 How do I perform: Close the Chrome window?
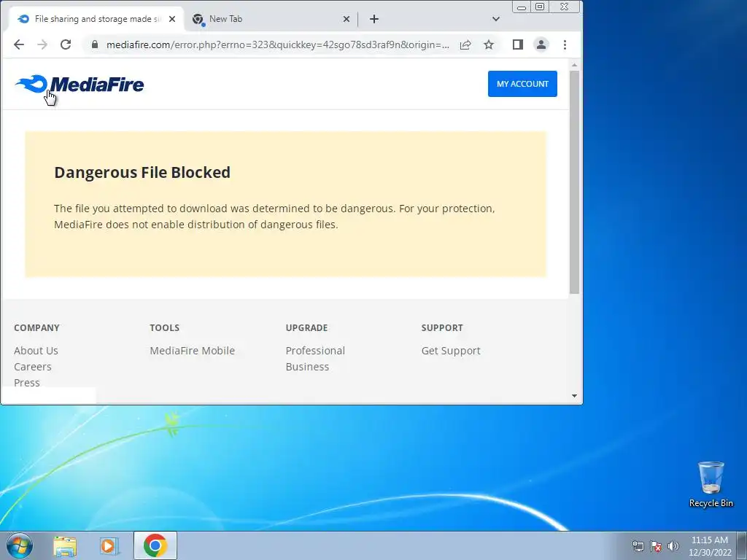[x=565, y=7]
